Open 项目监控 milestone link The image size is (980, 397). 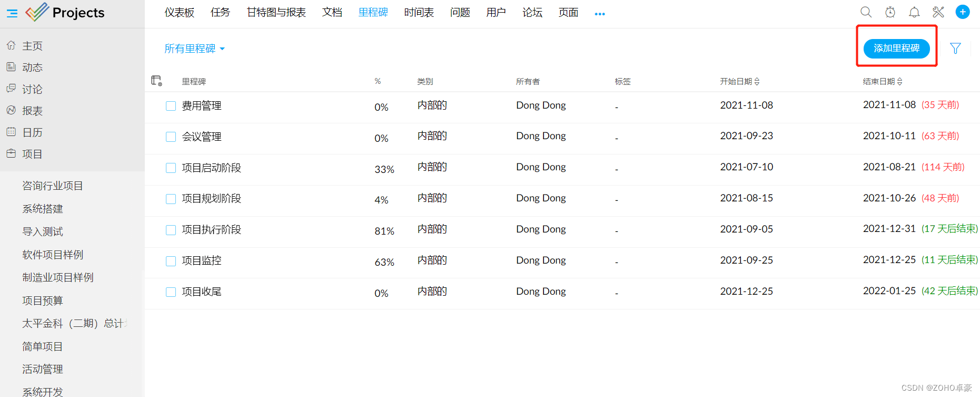click(x=202, y=261)
